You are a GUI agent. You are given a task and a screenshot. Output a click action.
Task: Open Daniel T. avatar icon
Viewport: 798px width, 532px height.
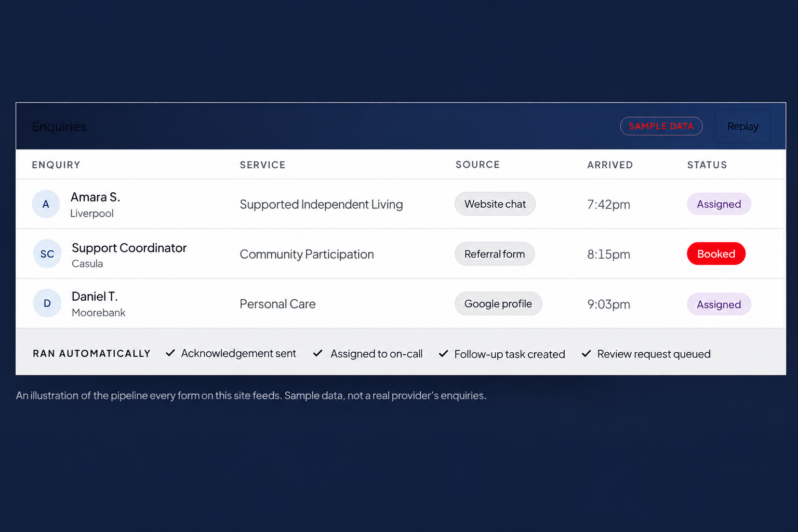[47, 303]
